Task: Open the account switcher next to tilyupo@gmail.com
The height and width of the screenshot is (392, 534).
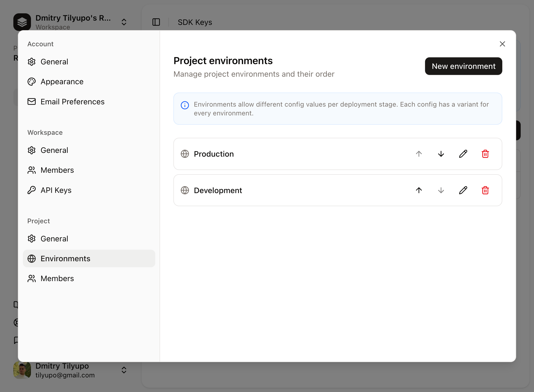Action: coord(124,370)
